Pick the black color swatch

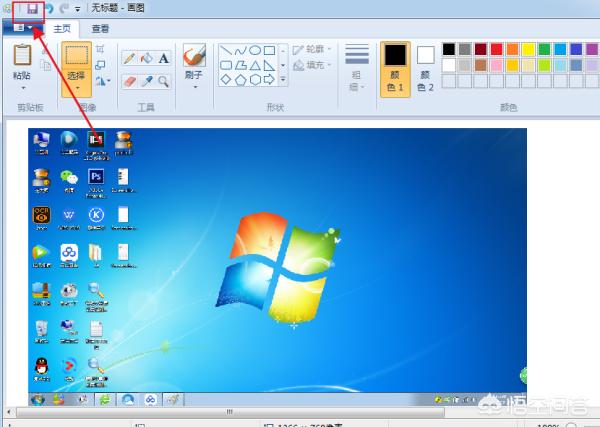449,49
